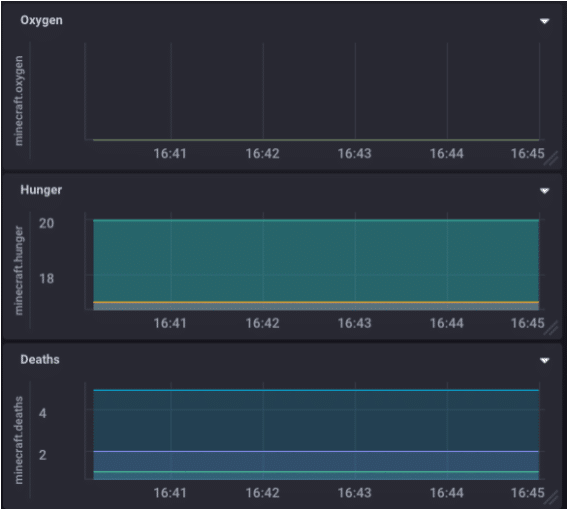Click 16:41 tick in Deaths chart
This screenshot has height=510, width=570.
coord(170,493)
